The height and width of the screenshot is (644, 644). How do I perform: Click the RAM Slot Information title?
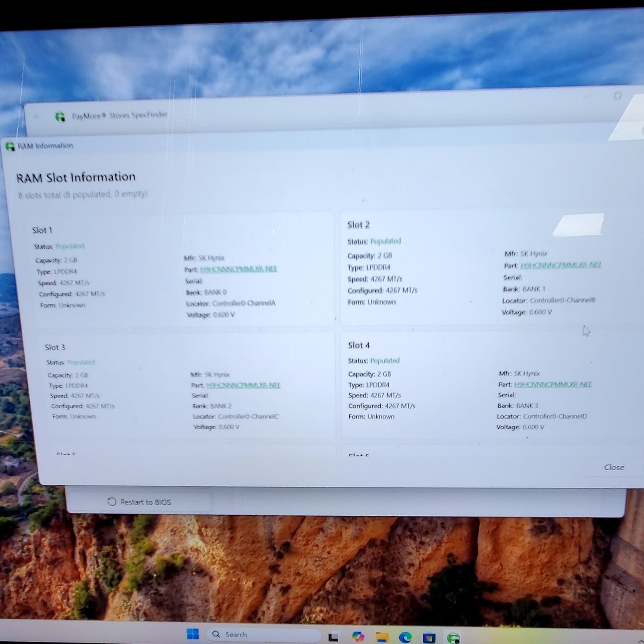76,177
